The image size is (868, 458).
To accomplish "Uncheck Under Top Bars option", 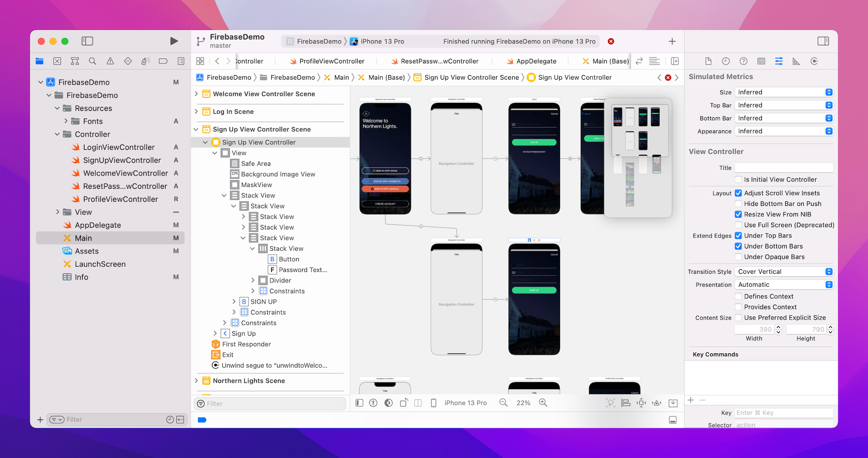I will click(x=738, y=236).
